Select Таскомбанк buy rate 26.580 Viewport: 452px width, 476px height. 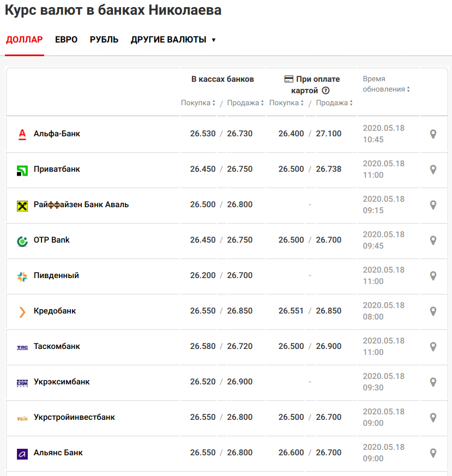[203, 346]
